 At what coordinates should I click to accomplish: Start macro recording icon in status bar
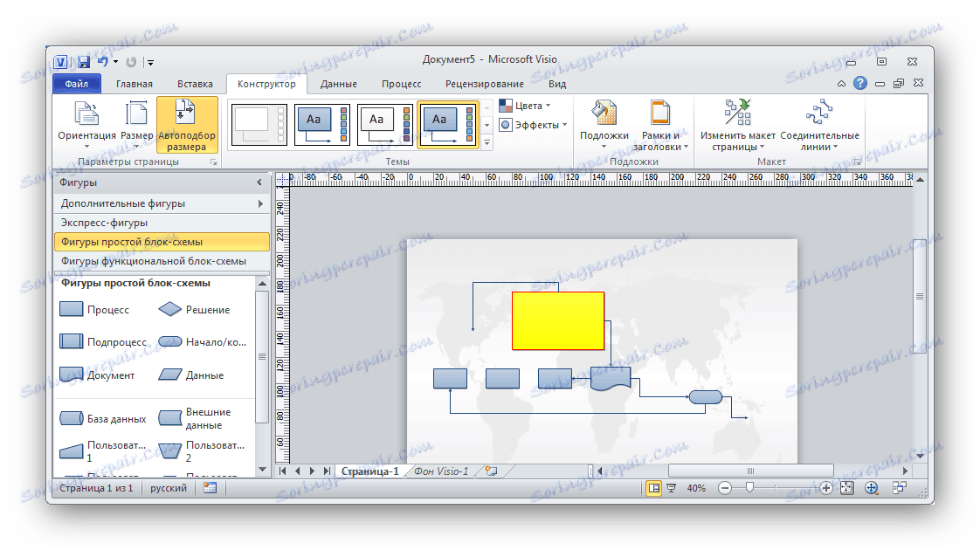pos(210,488)
